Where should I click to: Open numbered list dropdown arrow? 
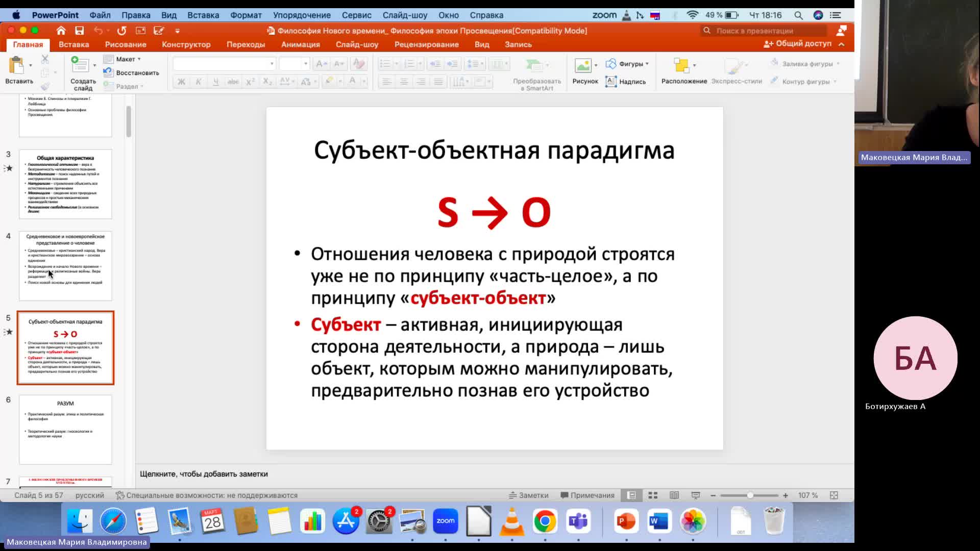[420, 64]
